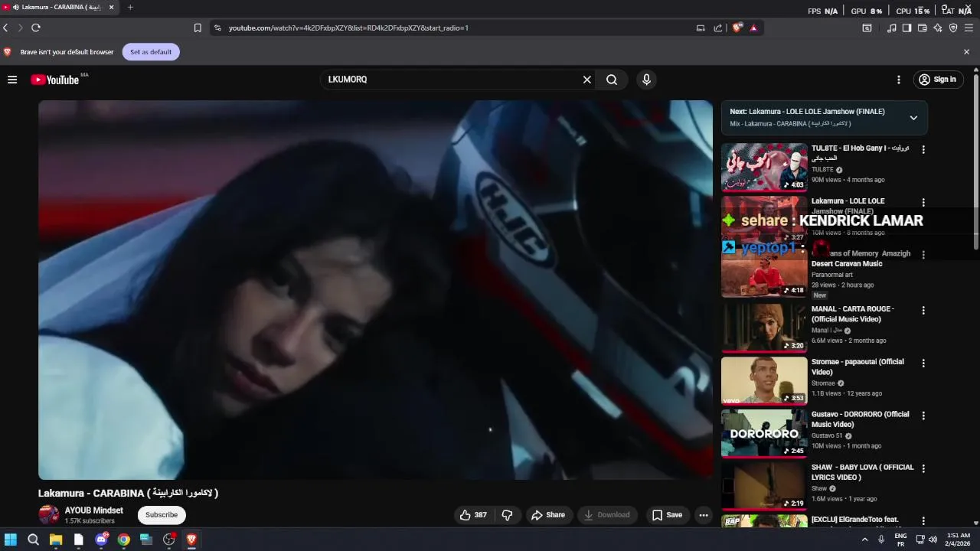The height and width of the screenshot is (551, 980).
Task: Open Brave VPN shield icon
Action: click(953, 28)
